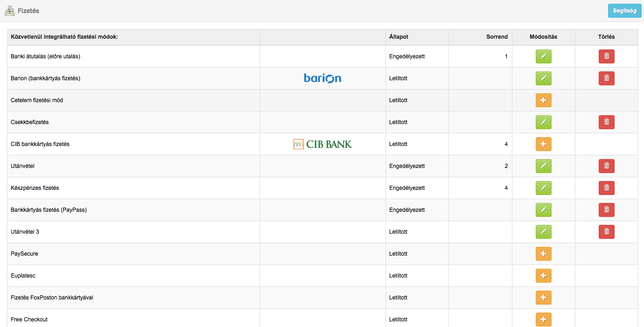Screen dimensions: 644x327
Task: Click order value 4 of CIB row
Action: tap(506, 144)
